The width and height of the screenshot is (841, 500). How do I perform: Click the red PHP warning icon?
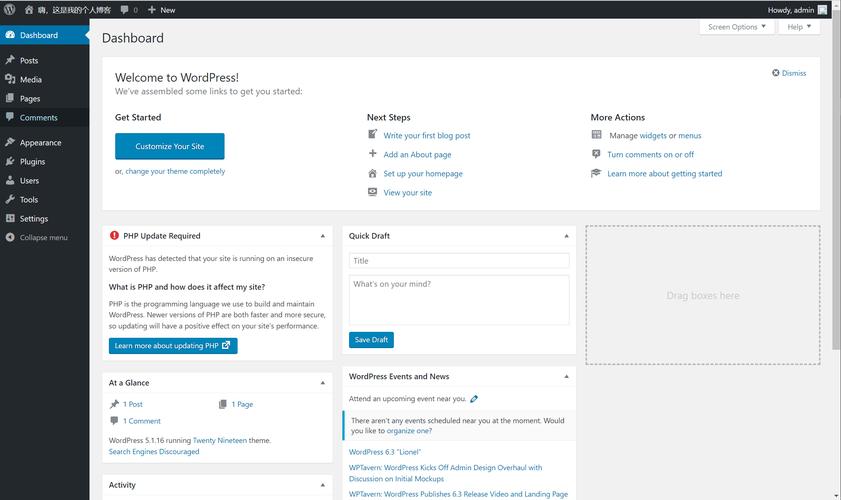click(x=114, y=235)
